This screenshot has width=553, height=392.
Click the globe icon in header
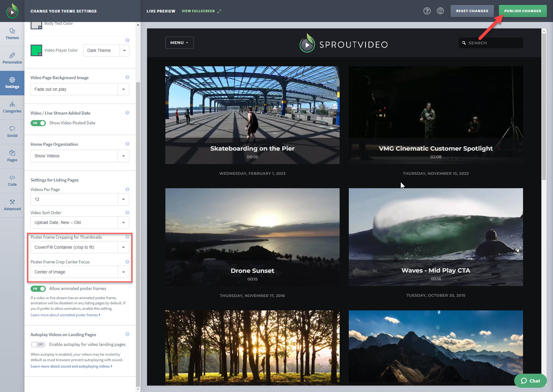pyautogui.click(x=440, y=11)
